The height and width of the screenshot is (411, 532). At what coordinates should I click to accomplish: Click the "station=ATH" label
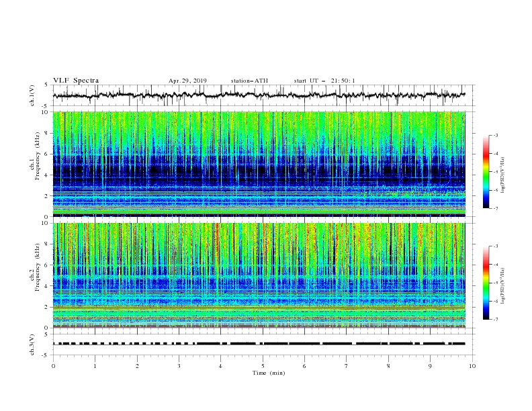tap(249, 81)
